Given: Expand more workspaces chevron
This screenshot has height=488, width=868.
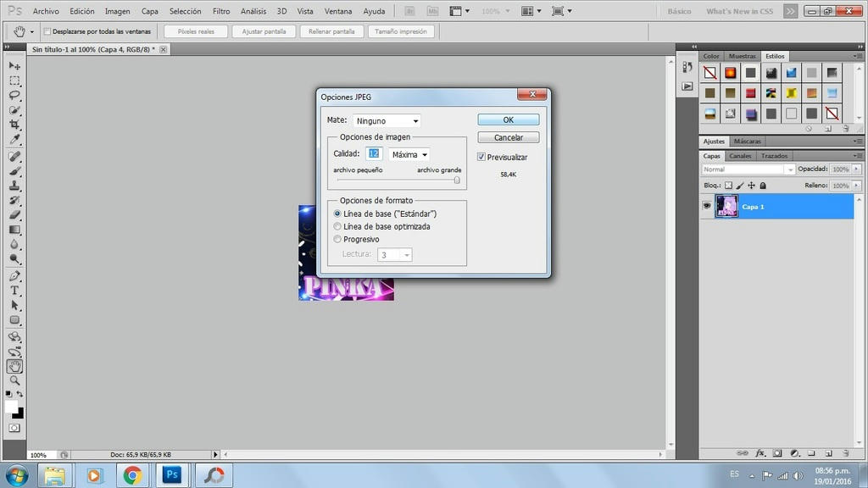Looking at the screenshot, I should [x=791, y=11].
